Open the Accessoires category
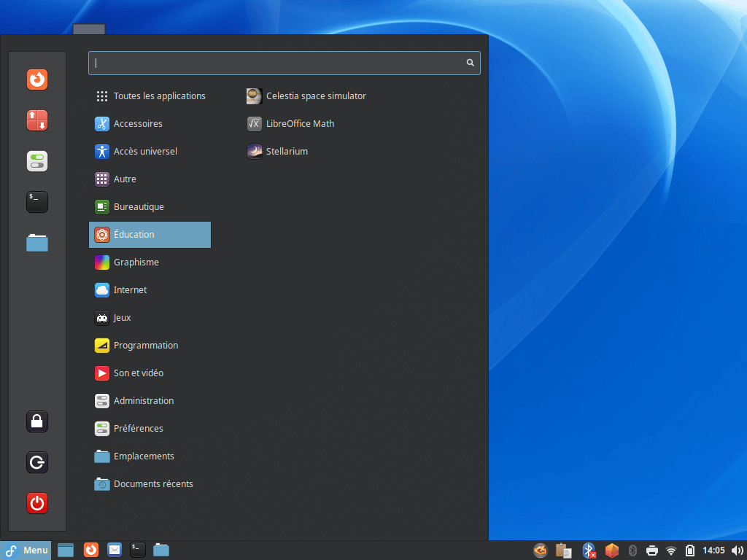Screen dimensions: 747x560 tap(150, 124)
